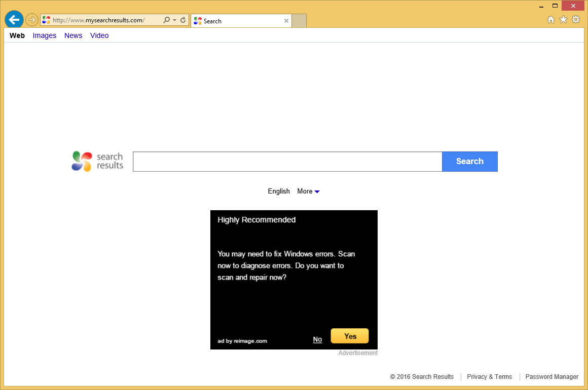588x390 pixels.
Task: Open the browser Tools gear icon
Action: [x=575, y=19]
